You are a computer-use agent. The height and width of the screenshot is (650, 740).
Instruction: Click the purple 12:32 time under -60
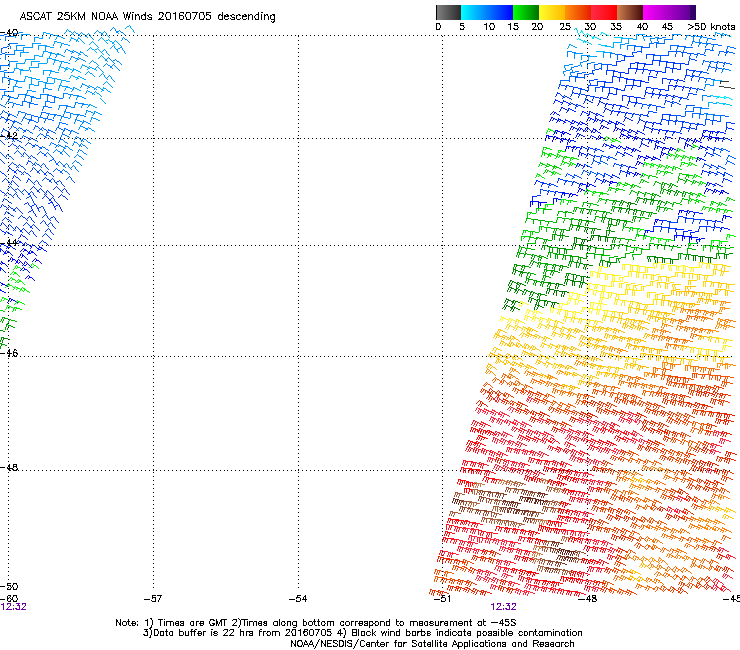(x=13, y=607)
